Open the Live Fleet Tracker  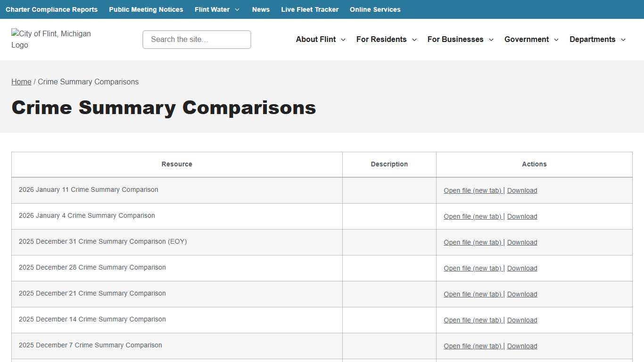tap(310, 9)
